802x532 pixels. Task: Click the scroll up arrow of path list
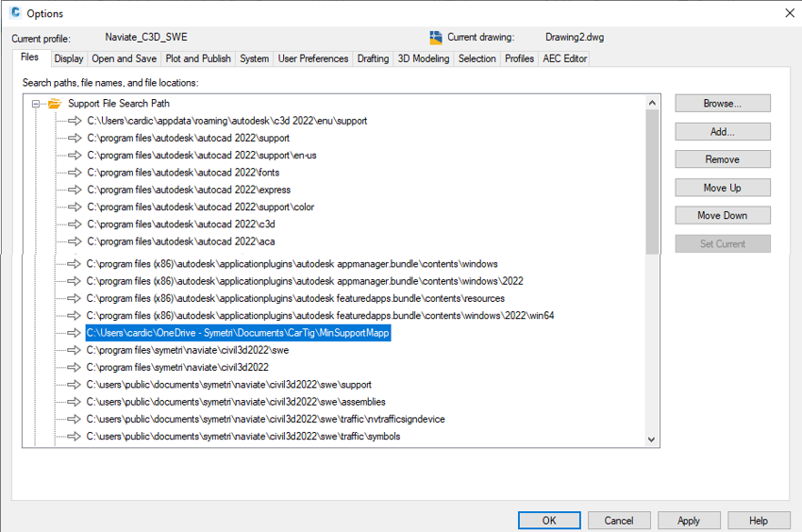point(652,103)
